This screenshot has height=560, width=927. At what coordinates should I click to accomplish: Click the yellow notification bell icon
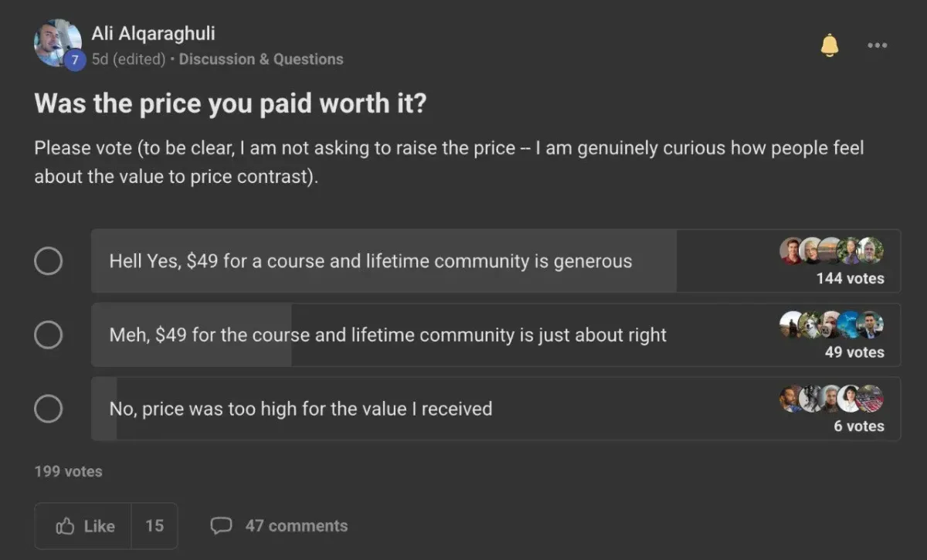pyautogui.click(x=830, y=45)
